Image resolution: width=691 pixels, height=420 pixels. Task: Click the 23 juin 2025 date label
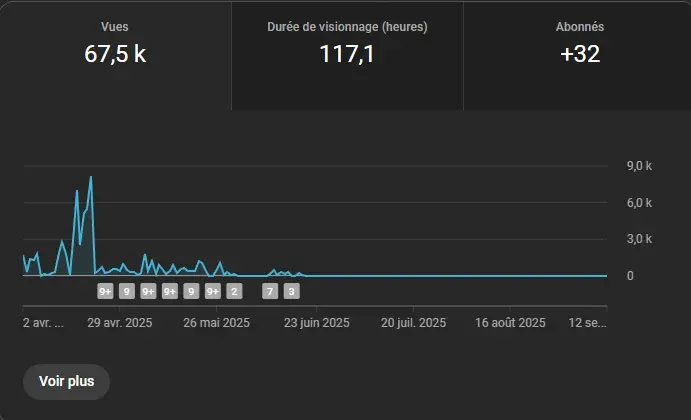(317, 323)
